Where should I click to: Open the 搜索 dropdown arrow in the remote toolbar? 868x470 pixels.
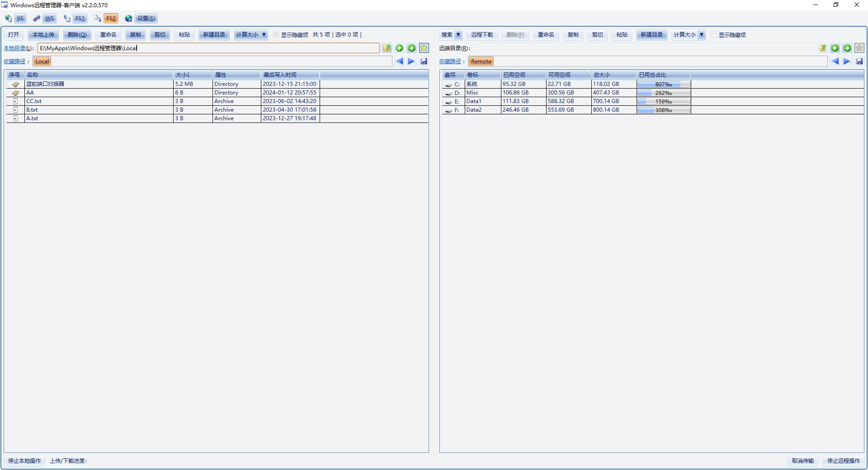458,35
